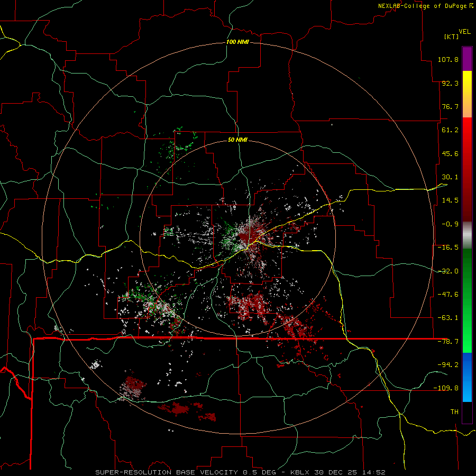Click the 30.1 velocity scale value
The image size is (476, 476).
tap(450, 177)
